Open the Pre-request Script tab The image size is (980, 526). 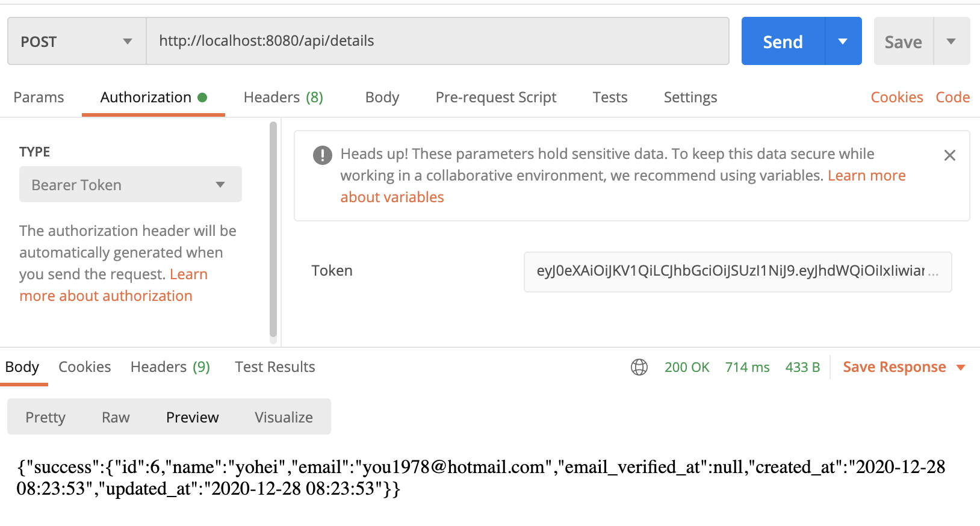tap(496, 97)
